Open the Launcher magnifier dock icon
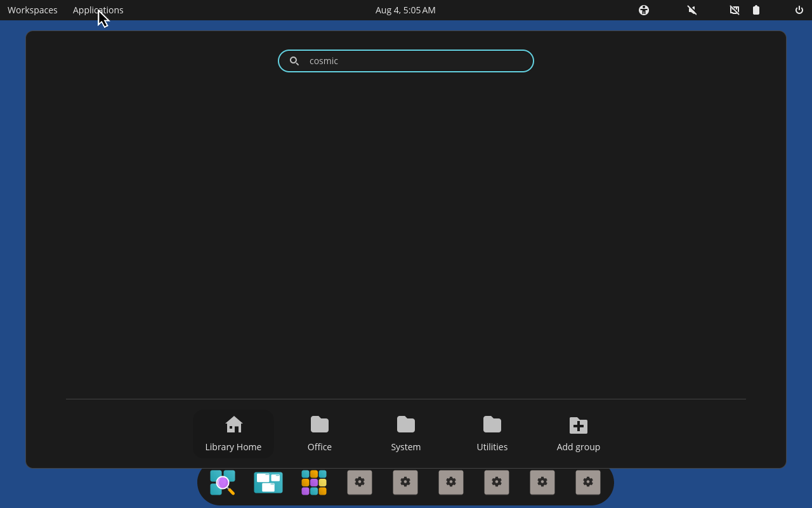The height and width of the screenshot is (508, 812). (x=223, y=483)
